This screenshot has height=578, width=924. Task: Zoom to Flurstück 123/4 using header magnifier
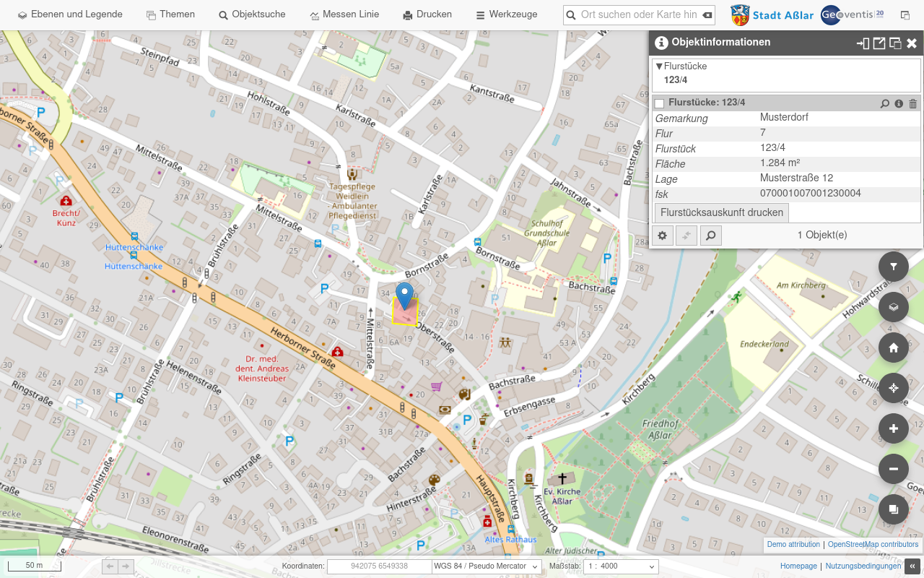pyautogui.click(x=885, y=103)
